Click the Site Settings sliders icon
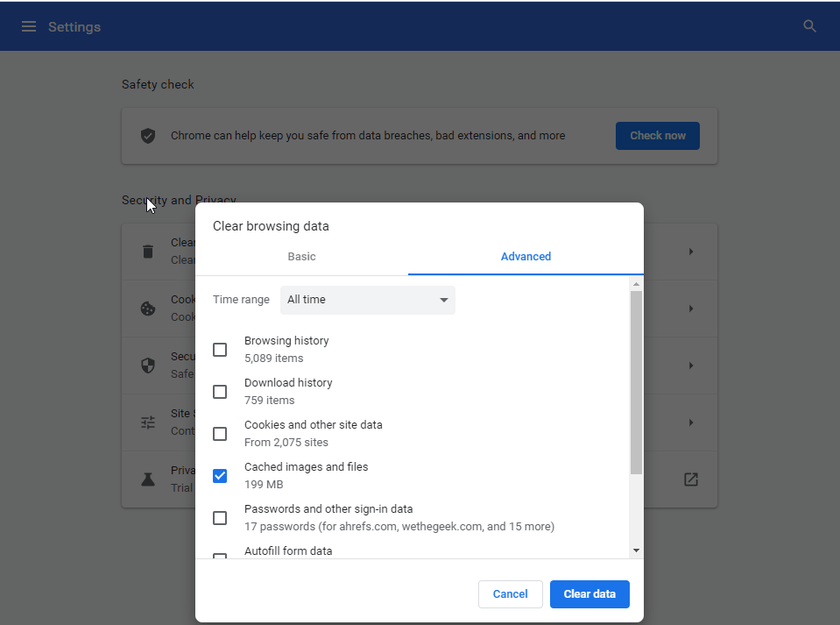This screenshot has width=840, height=625. pyautogui.click(x=147, y=422)
